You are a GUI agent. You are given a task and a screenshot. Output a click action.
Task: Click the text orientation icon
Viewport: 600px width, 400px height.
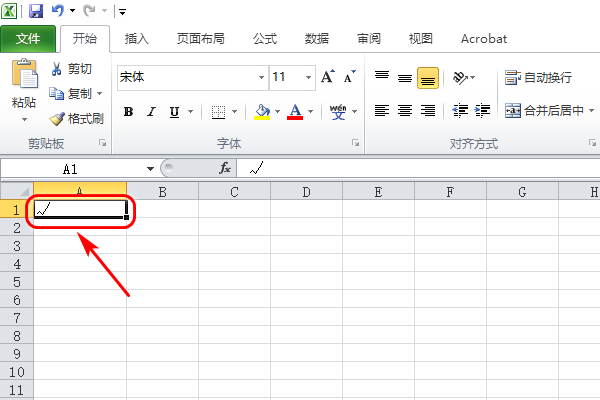[460, 78]
